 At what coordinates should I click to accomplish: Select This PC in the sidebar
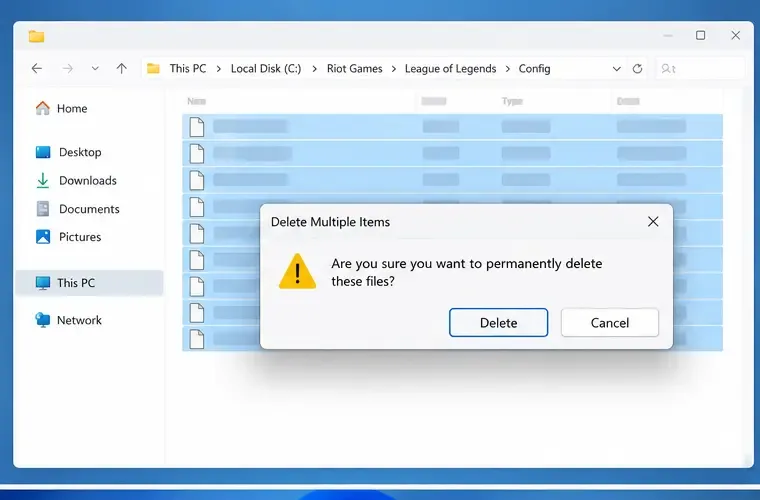pyautogui.click(x=90, y=282)
